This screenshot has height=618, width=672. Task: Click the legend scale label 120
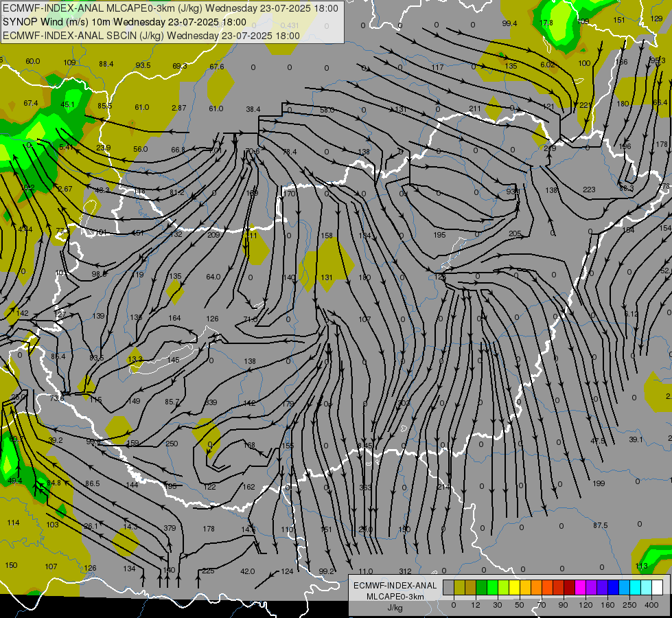pos(586,605)
